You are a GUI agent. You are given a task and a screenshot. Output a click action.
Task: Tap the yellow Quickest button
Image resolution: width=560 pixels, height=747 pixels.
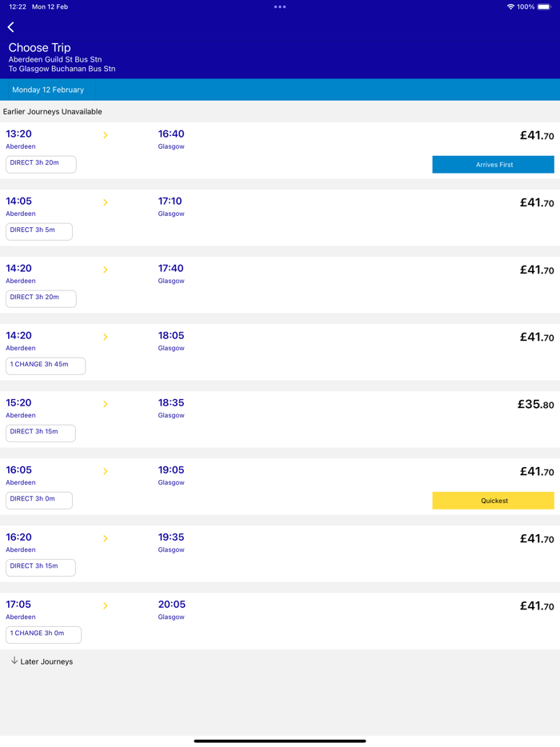click(x=493, y=501)
